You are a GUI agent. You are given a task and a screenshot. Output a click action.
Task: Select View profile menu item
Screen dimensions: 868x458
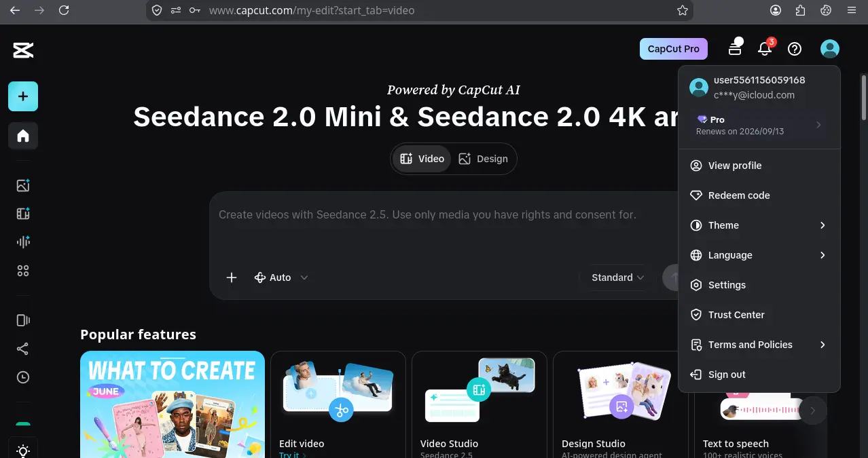coord(759,166)
